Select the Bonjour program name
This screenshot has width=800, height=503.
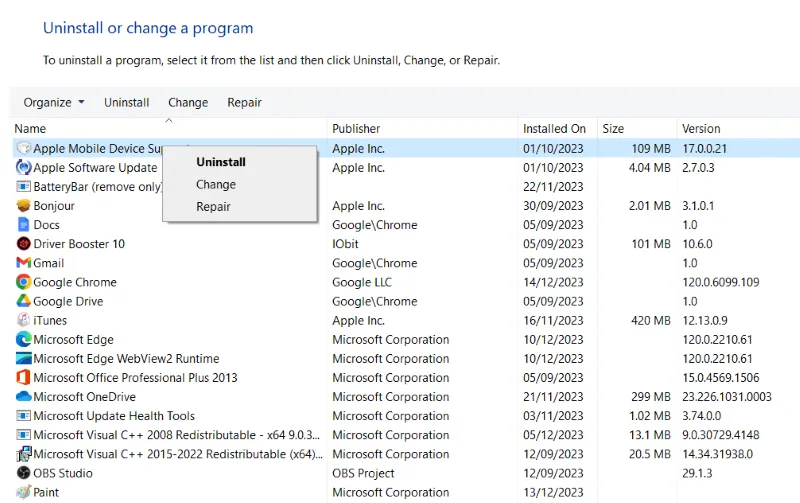pos(54,206)
